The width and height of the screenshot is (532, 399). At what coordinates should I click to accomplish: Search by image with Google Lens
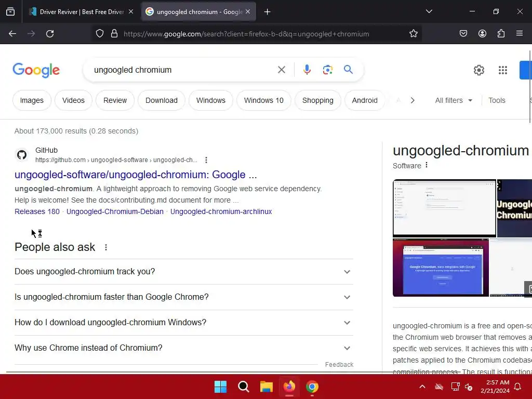[327, 70]
